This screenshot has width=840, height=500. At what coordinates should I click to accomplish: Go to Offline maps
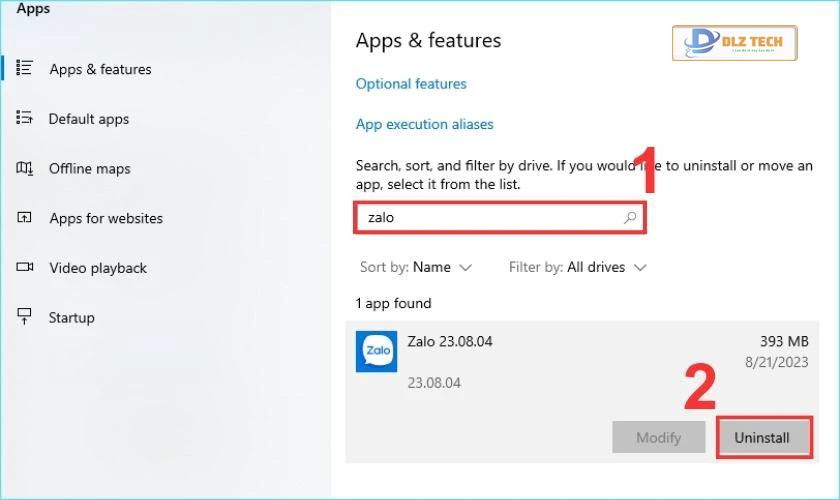[89, 168]
